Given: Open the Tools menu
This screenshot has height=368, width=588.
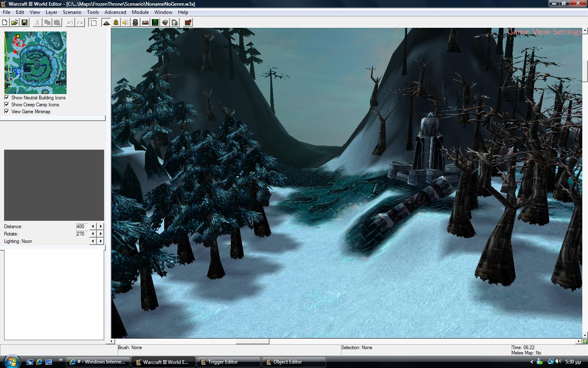Looking at the screenshot, I should (93, 12).
